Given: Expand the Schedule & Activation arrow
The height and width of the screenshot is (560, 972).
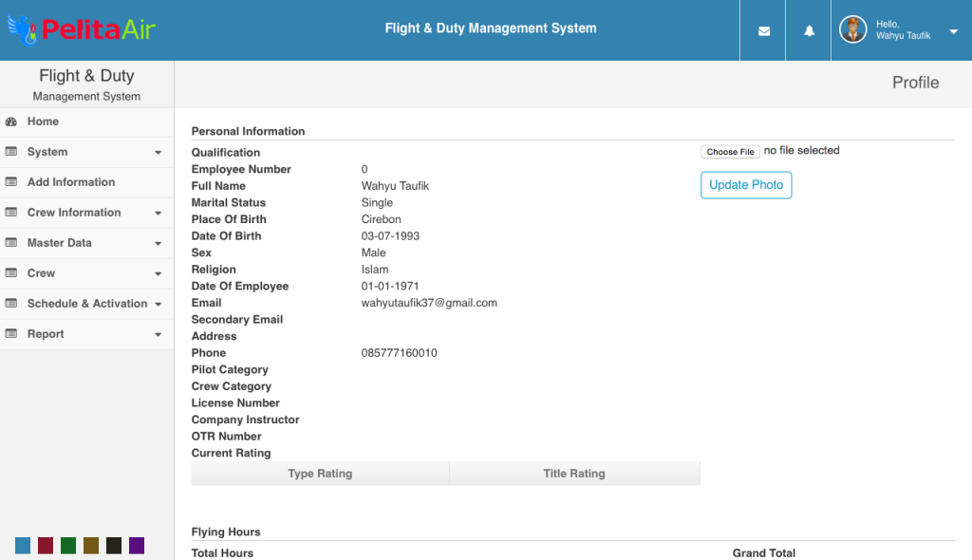Looking at the screenshot, I should click(x=159, y=305).
